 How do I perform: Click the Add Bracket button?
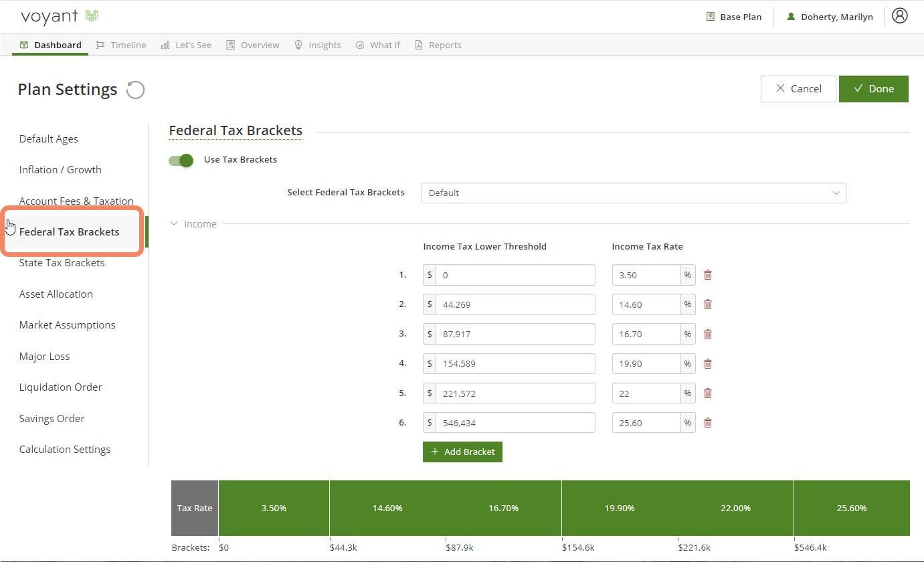[x=462, y=452]
